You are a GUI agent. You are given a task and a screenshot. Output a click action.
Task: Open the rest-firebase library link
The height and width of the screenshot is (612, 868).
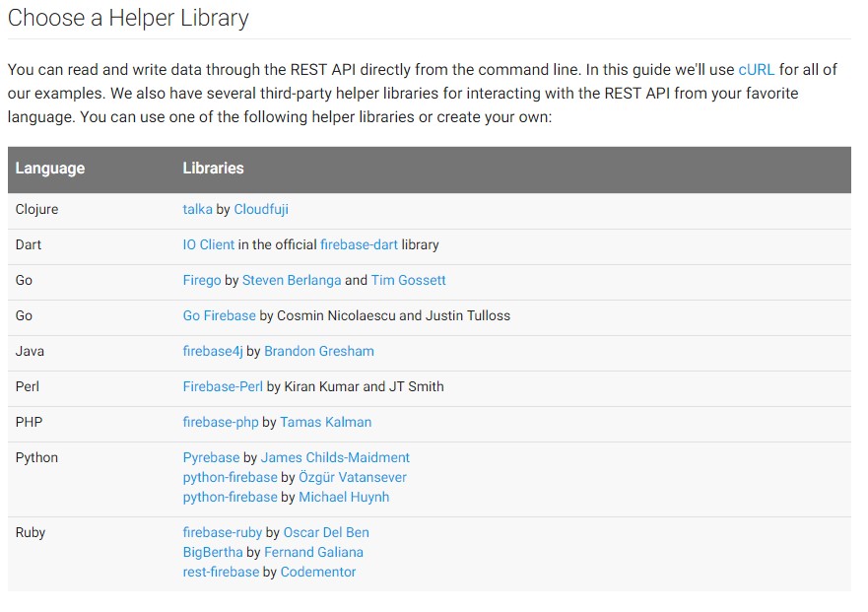[221, 573]
